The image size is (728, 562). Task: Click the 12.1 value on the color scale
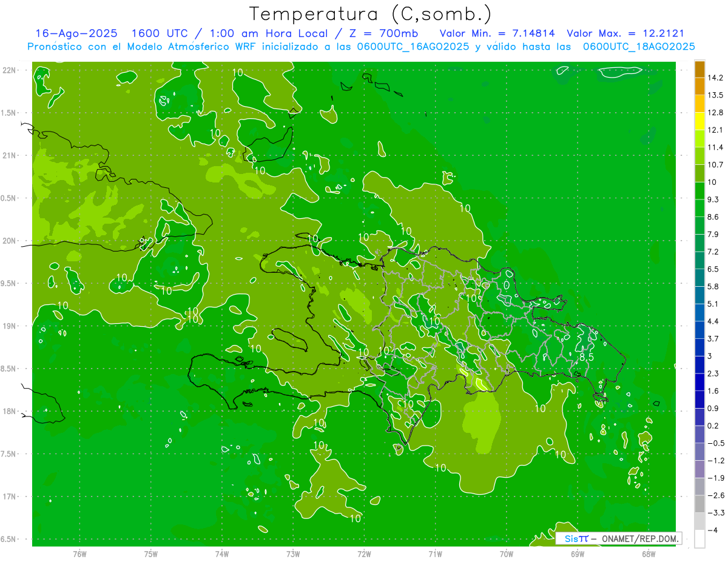tap(716, 130)
